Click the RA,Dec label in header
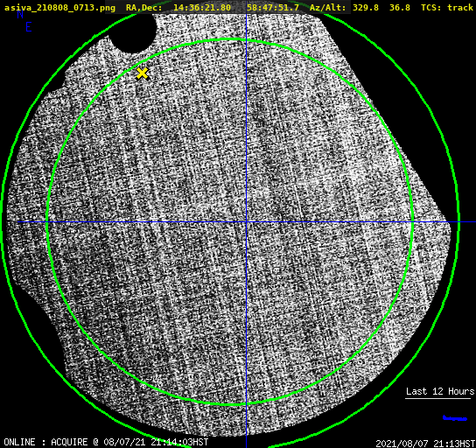This screenshot has width=476, height=448. (x=144, y=8)
